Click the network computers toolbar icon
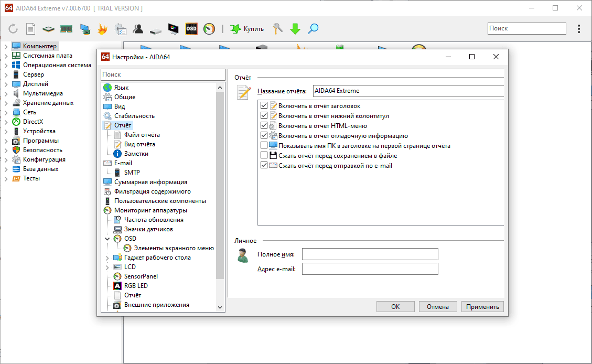This screenshot has height=364, width=592. point(85,29)
